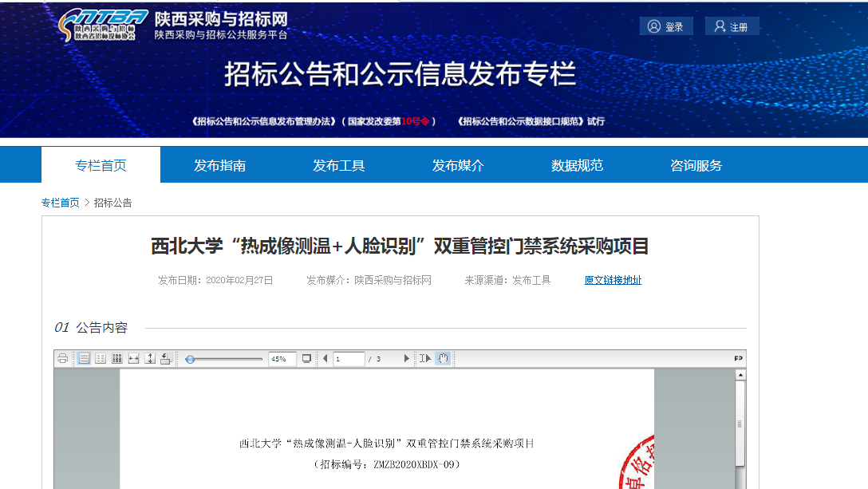Image resolution: width=868 pixels, height=489 pixels.
Task: Open the 发布指南 tab
Action: coord(219,165)
